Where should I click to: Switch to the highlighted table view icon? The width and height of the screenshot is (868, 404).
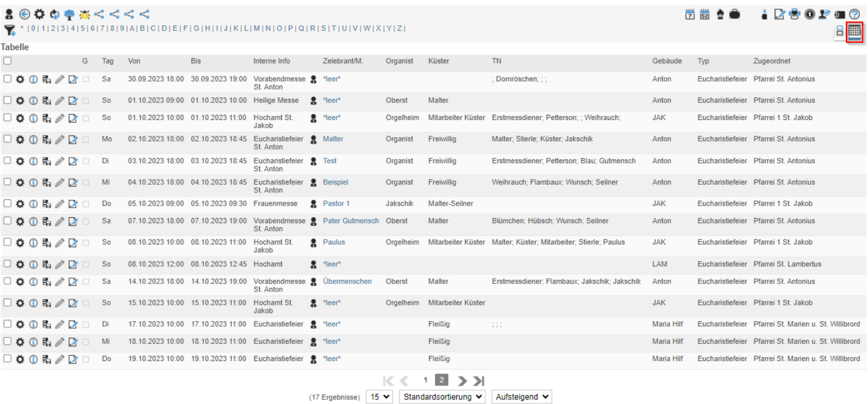[x=854, y=31]
